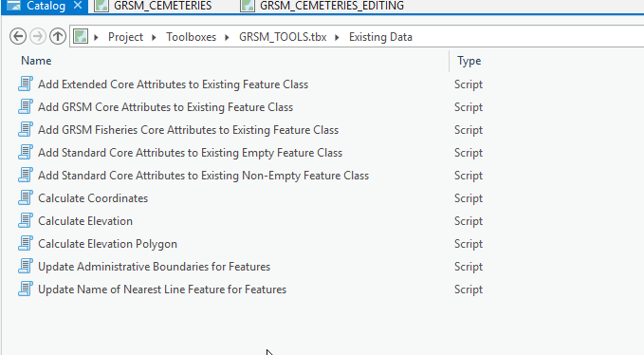Switch to the GRSM_CEMETERIES map tab
Image resolution: width=644 pixels, height=355 pixels.
162,6
